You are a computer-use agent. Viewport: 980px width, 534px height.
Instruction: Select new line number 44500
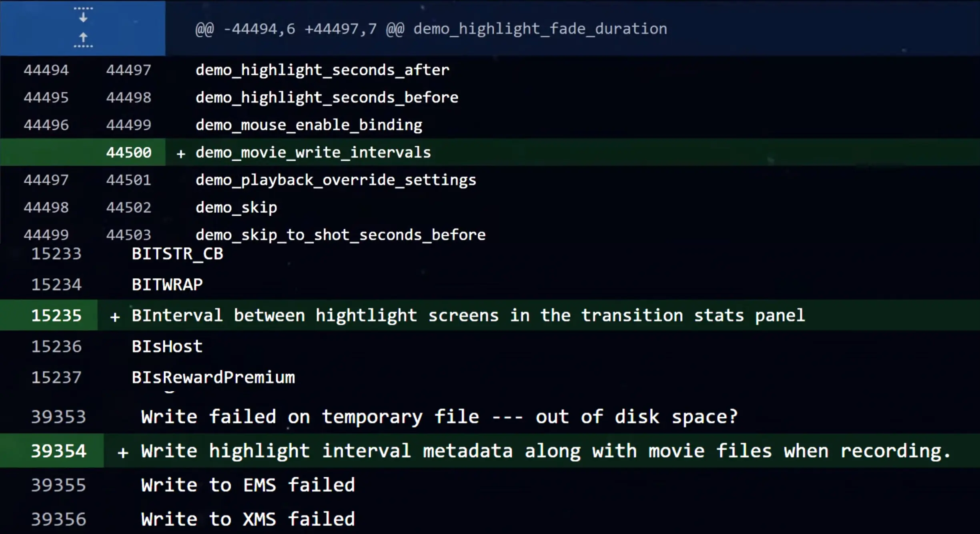129,152
